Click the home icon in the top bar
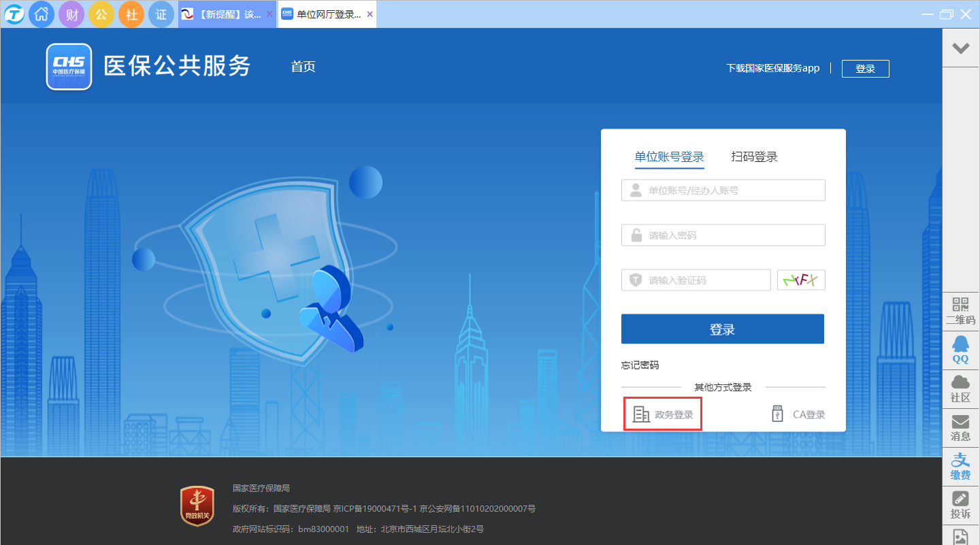The height and width of the screenshot is (545, 980). click(x=42, y=14)
